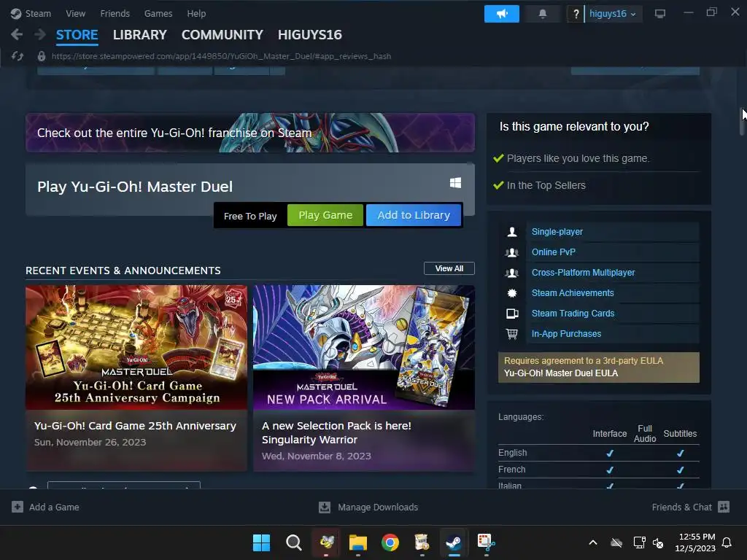Switch to the STORE tab
Viewport: 747px width, 560px height.
point(77,35)
